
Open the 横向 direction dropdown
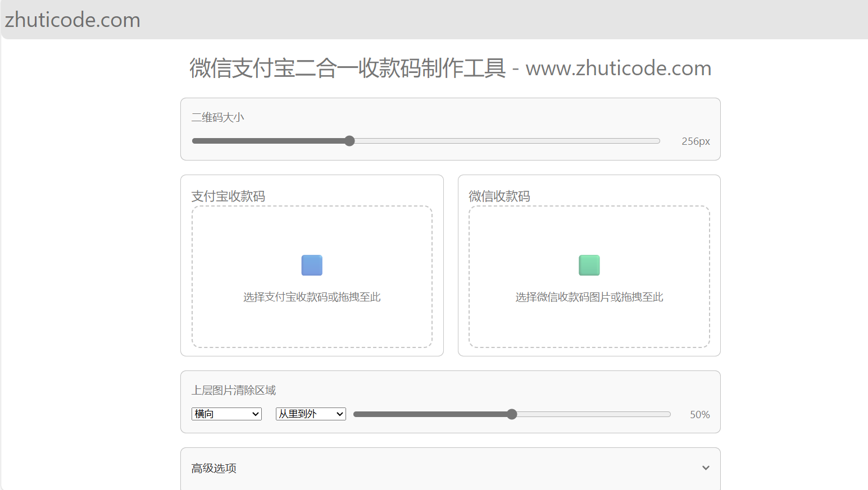(226, 414)
